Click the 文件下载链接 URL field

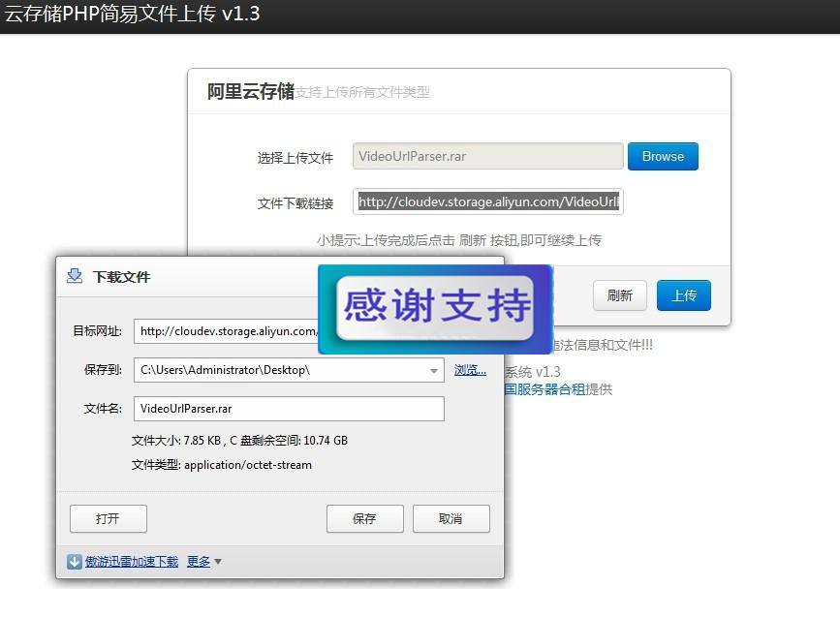tap(487, 201)
